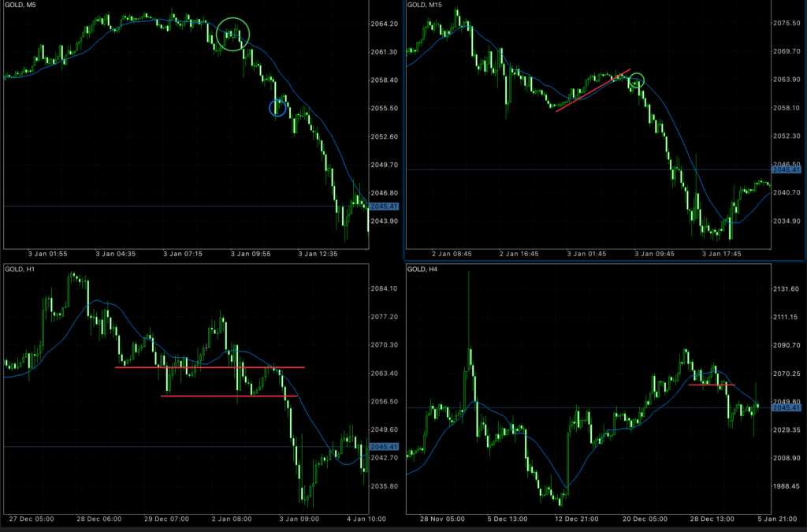Image resolution: width=807 pixels, height=532 pixels.
Task: Click the 2077.20 price scale label
Action: [384, 317]
